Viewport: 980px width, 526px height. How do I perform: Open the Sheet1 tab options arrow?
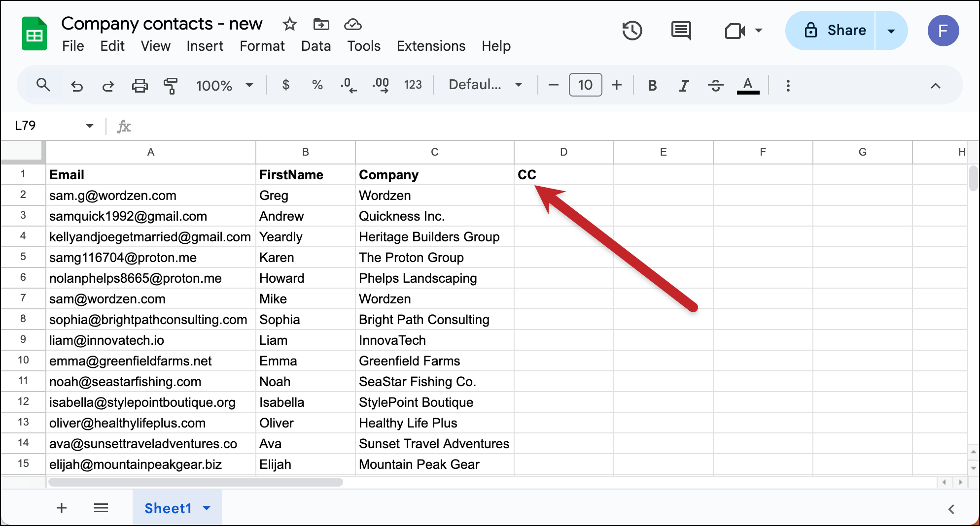click(x=207, y=508)
